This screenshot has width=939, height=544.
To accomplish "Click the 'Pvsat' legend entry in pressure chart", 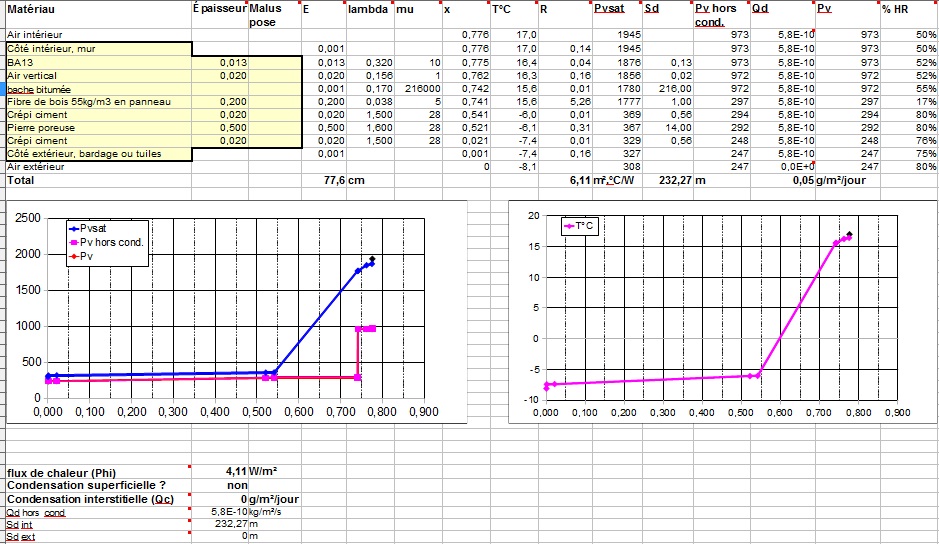I will [88, 228].
